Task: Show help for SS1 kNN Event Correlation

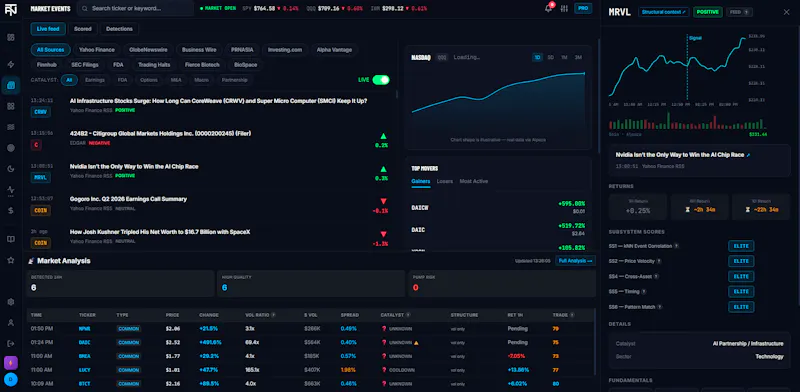Action: pos(677,246)
